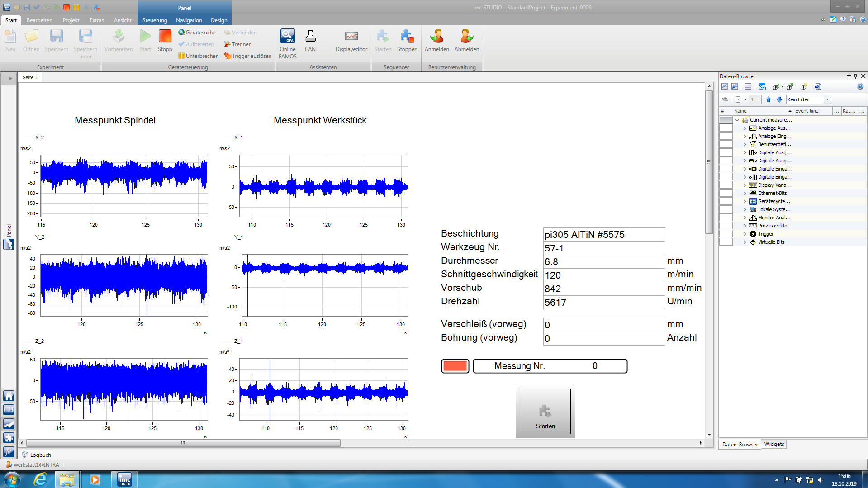The height and width of the screenshot is (488, 868).
Task: Tick the checkbox beside Trigger row
Action: [x=726, y=234]
